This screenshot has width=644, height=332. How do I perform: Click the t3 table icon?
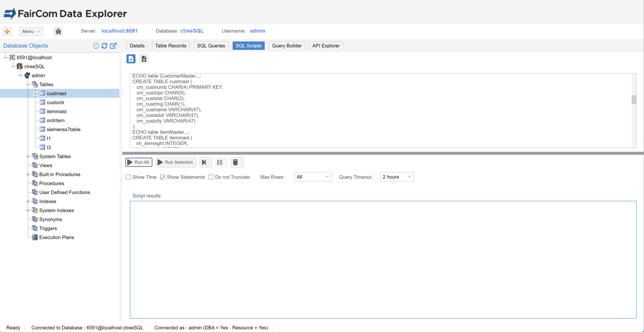(42, 147)
